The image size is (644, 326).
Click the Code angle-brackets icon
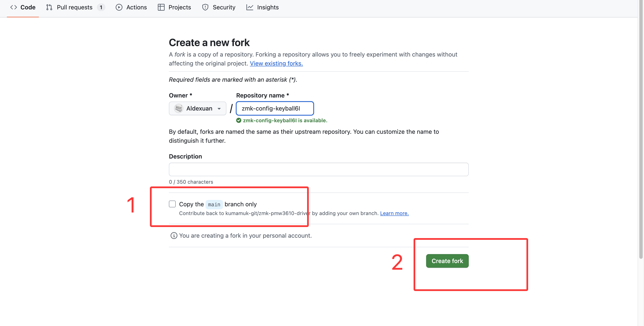[13, 7]
